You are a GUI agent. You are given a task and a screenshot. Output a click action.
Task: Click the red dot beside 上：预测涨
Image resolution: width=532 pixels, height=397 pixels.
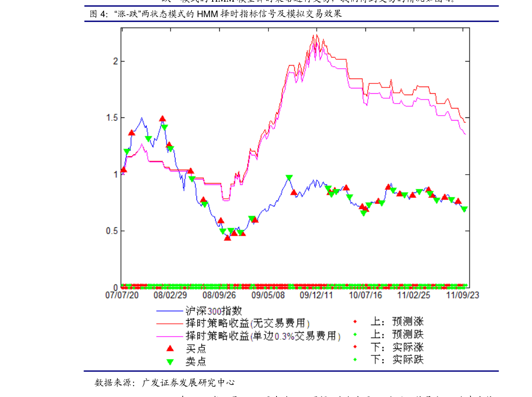(x=356, y=322)
